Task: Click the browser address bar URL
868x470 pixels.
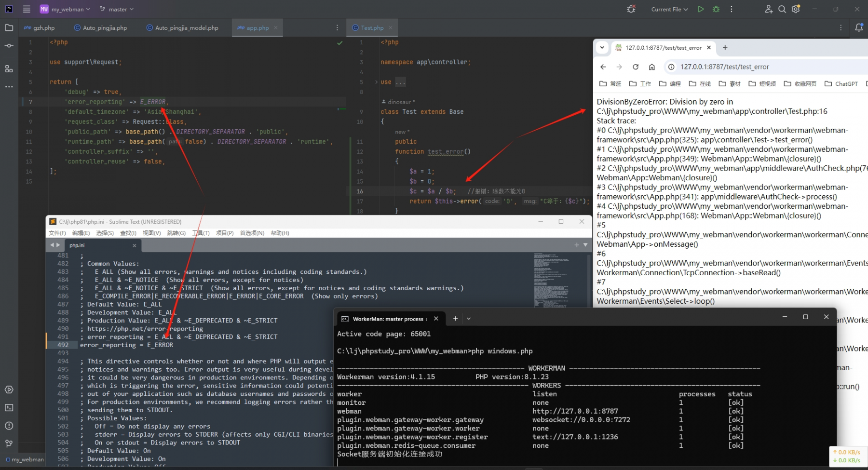Action: click(724, 67)
